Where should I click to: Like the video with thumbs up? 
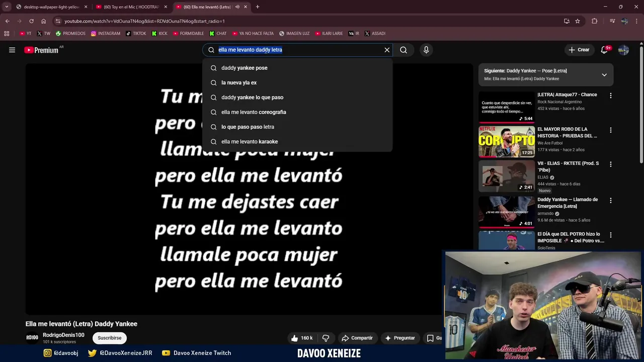click(x=301, y=338)
